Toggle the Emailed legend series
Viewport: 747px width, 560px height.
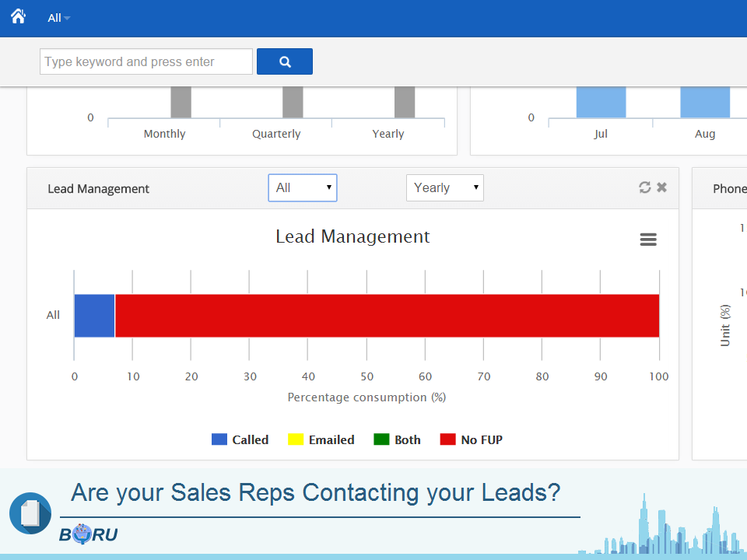(x=321, y=439)
